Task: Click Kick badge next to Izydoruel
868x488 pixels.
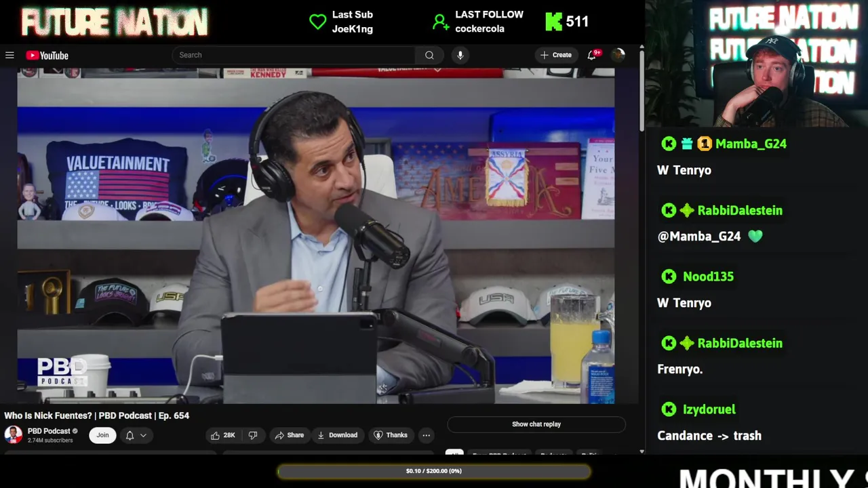Action: pyautogui.click(x=669, y=409)
